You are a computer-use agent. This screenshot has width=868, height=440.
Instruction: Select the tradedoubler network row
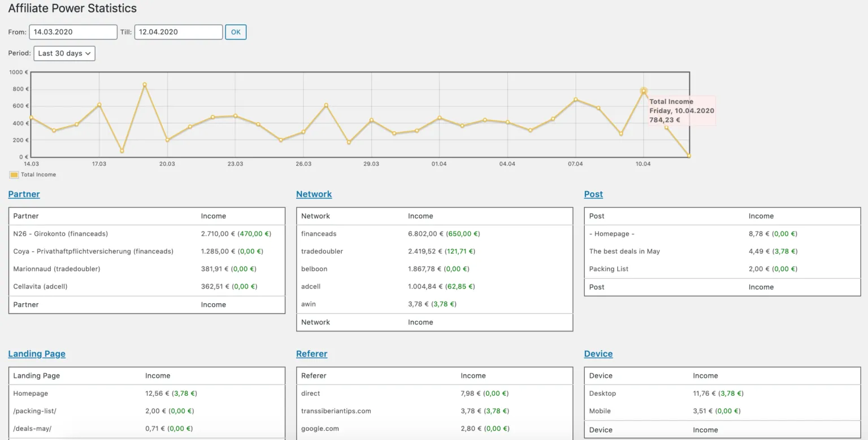point(435,251)
